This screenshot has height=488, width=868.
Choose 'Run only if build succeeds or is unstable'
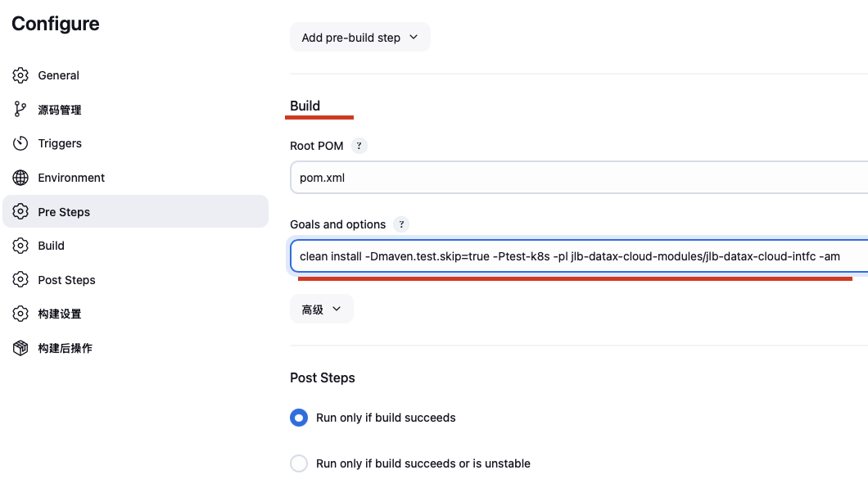click(299, 463)
